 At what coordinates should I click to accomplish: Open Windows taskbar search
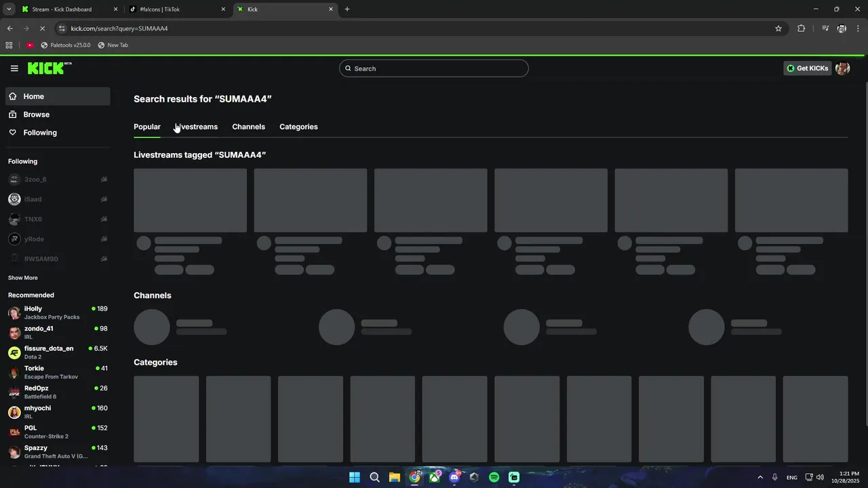[x=374, y=477]
